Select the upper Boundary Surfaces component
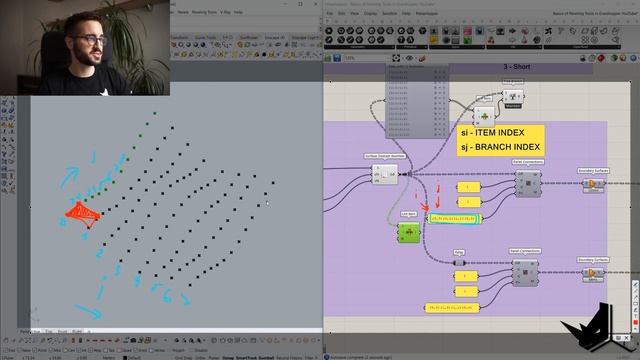 pos(593,184)
